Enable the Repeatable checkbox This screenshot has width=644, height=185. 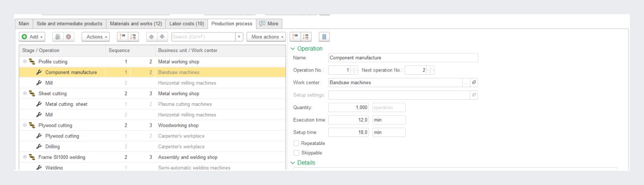pyautogui.click(x=296, y=143)
